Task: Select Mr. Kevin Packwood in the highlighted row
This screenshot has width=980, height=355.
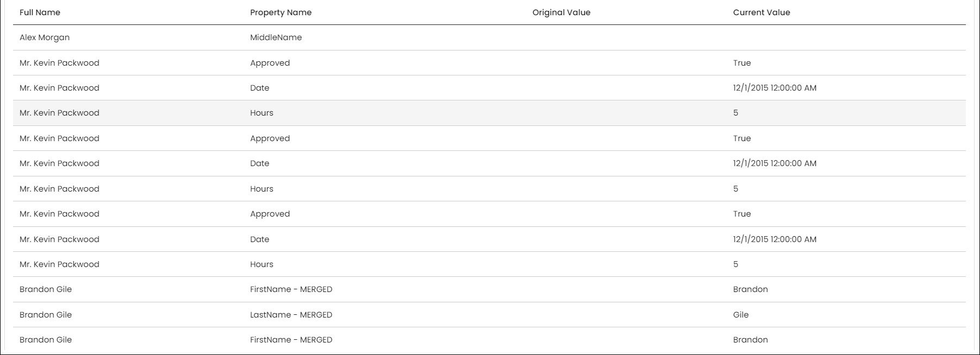Action: coord(59,113)
